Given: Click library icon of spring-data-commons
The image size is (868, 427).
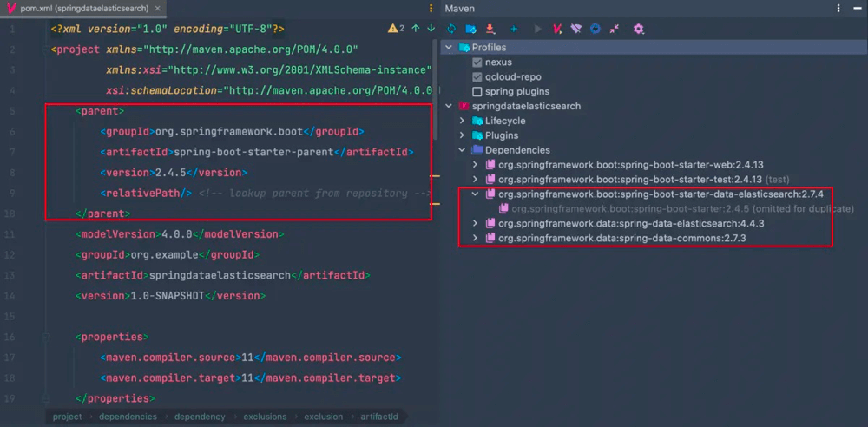Looking at the screenshot, I should (x=490, y=238).
